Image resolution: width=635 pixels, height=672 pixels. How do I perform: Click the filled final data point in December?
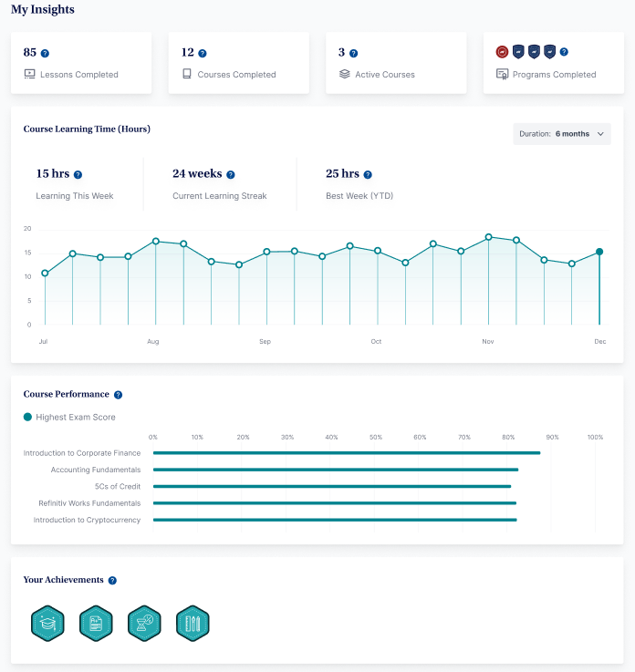click(x=599, y=252)
